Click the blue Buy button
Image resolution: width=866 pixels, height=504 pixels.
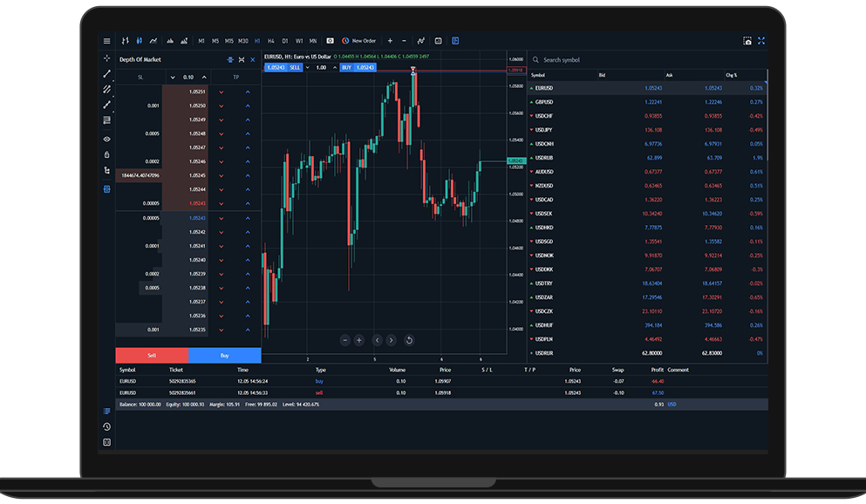click(224, 356)
